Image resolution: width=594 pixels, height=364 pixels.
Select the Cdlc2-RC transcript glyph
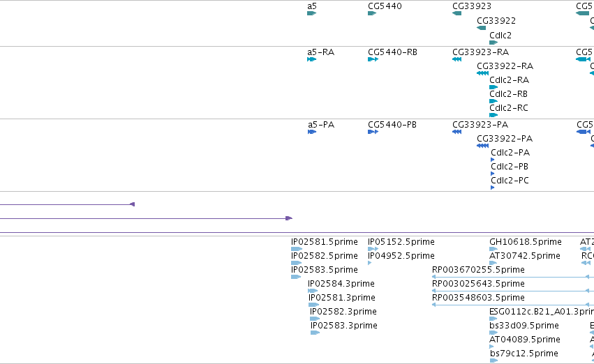pos(493,115)
